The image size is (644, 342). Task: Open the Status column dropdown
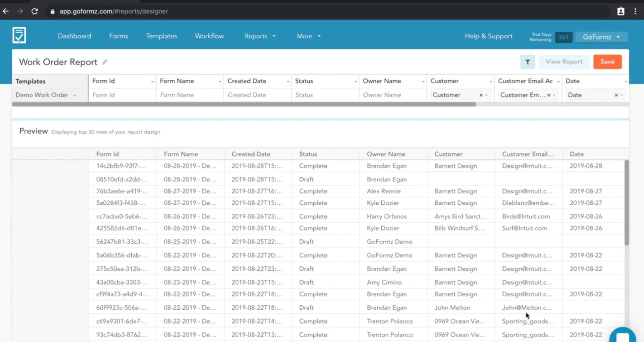pyautogui.click(x=356, y=81)
